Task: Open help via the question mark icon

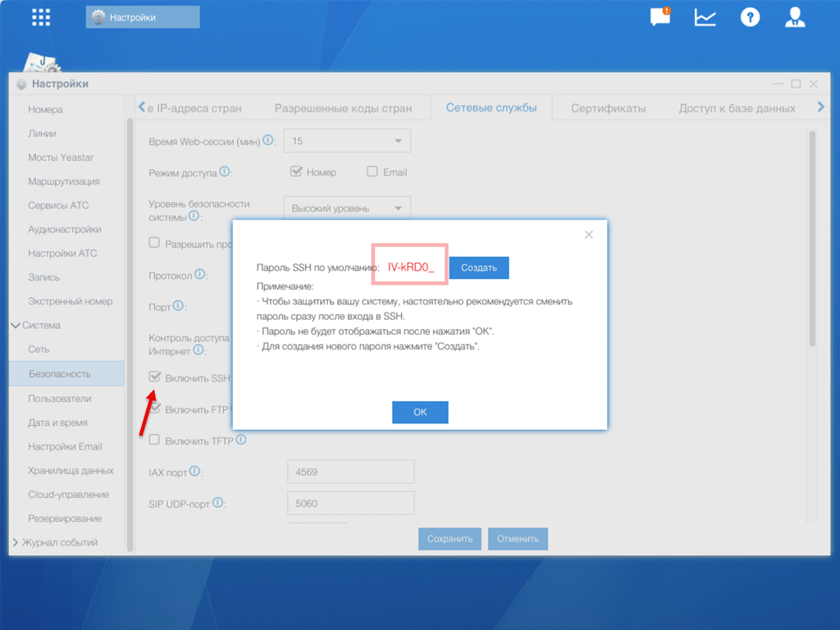Action: [x=750, y=16]
